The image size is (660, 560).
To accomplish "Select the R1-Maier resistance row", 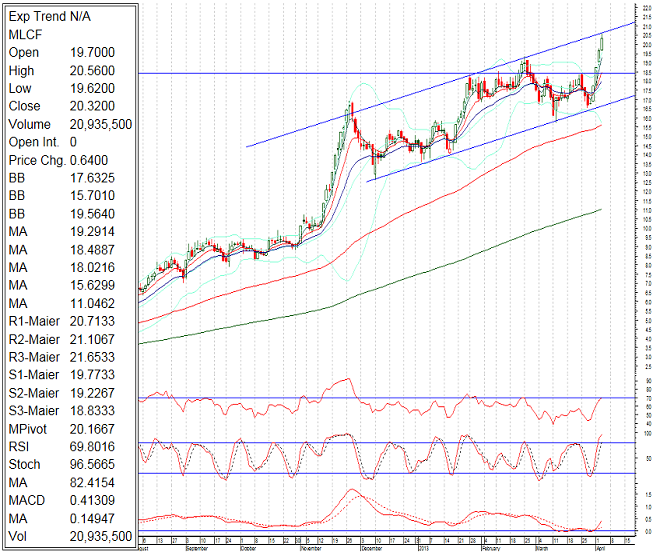I will pyautogui.click(x=68, y=321).
